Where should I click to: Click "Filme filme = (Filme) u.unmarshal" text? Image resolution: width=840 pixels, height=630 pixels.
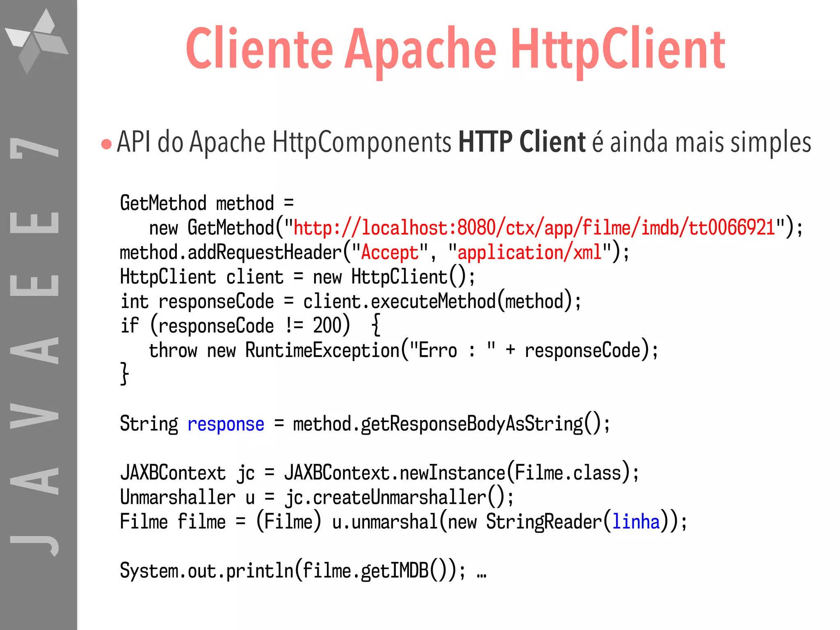click(x=278, y=522)
